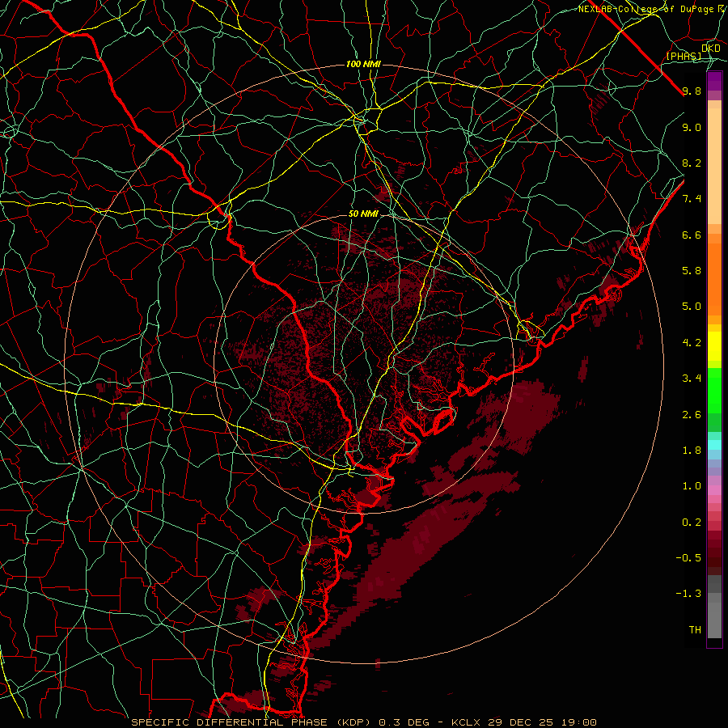Choose the 1.0 scale label

[x=692, y=486]
